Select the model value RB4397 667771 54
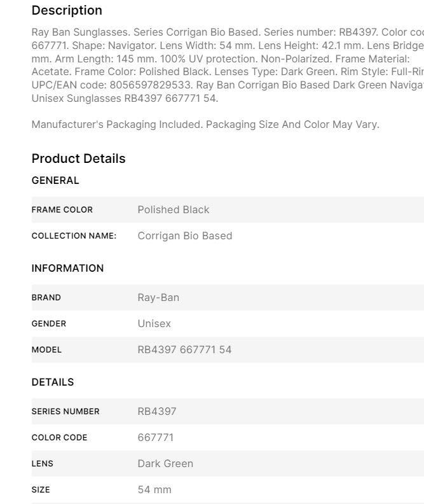Image resolution: width=424 pixels, height=504 pixels. pos(184,350)
